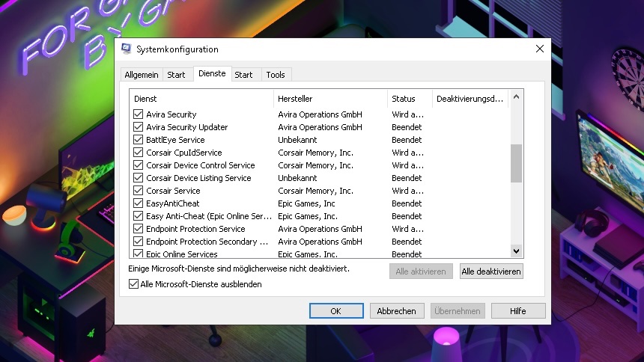
Task: Uncheck the Corsair Service checkbox
Action: pyautogui.click(x=139, y=191)
